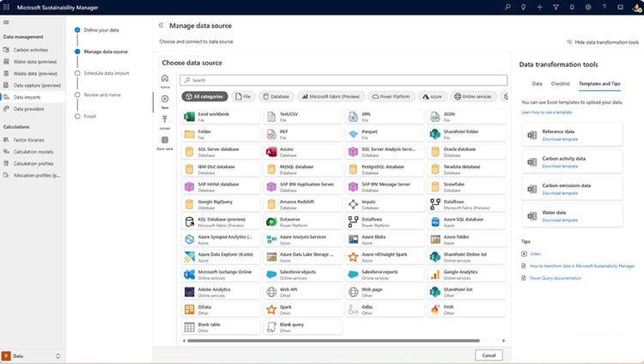
Task: Open the filter funnel icon in top bar
Action: coord(556,7)
